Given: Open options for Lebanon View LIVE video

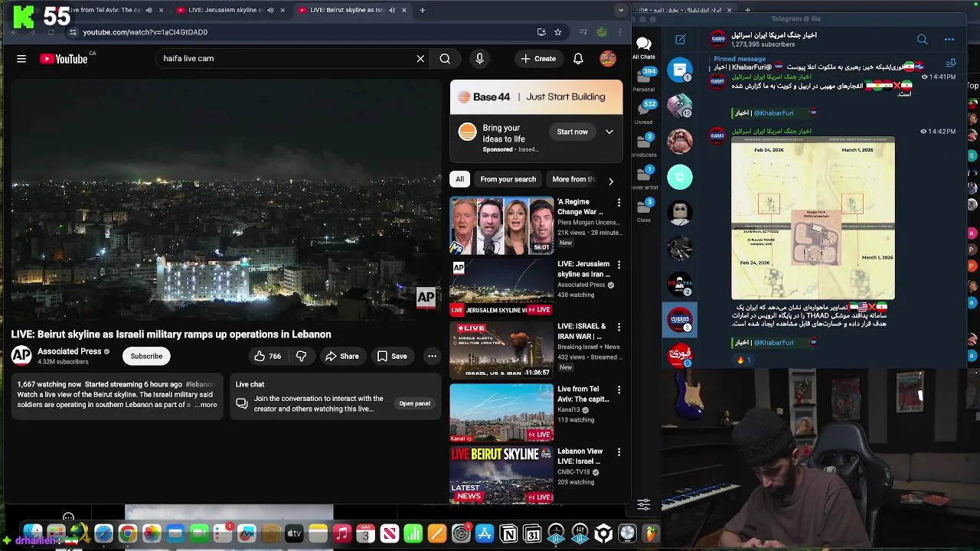Looking at the screenshot, I should [619, 452].
